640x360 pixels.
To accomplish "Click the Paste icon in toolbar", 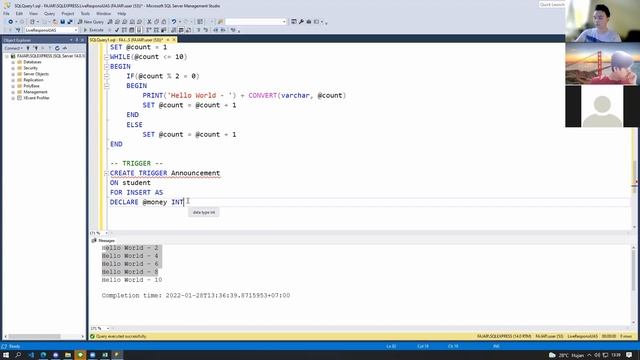I will point(164,22).
